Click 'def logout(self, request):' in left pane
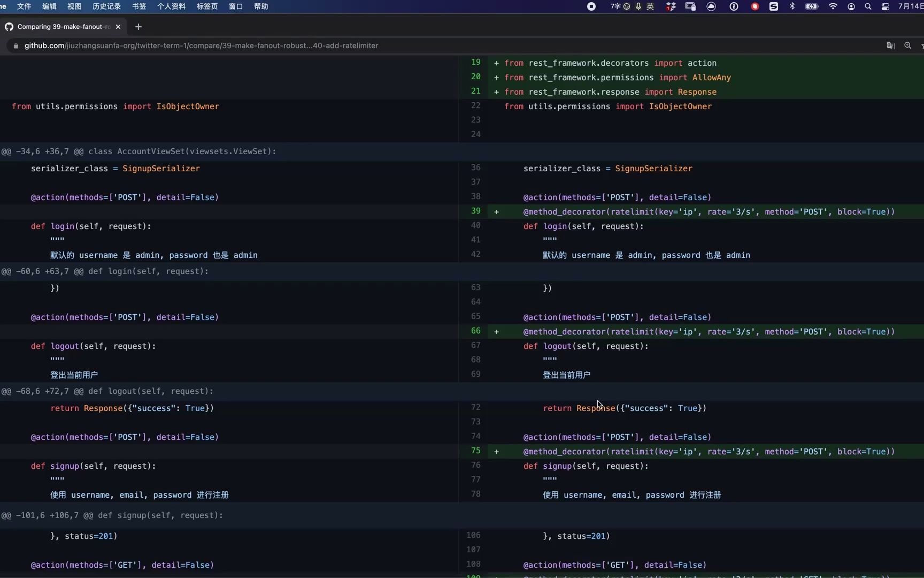This screenshot has width=924, height=578. (94, 346)
